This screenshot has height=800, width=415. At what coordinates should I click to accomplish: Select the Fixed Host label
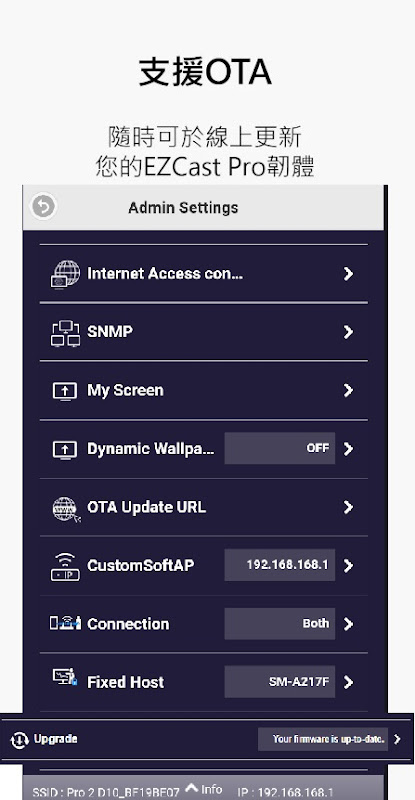click(x=126, y=682)
